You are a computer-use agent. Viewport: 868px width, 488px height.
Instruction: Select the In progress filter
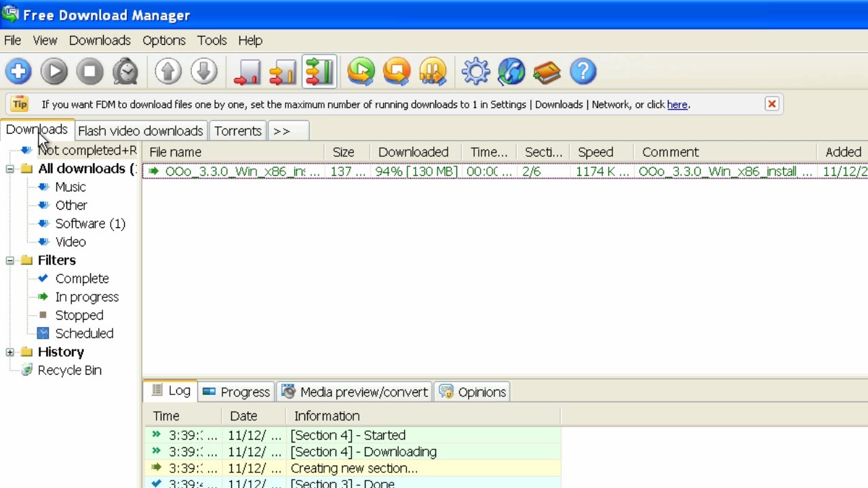point(87,297)
